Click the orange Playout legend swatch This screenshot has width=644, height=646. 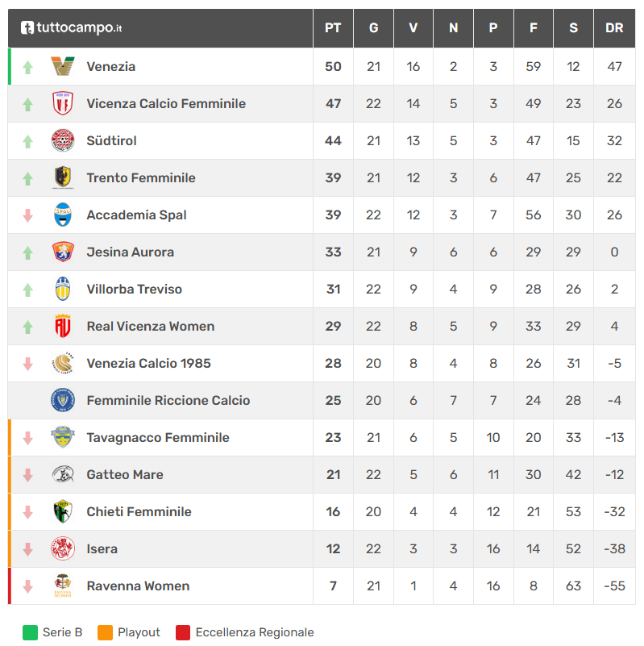pyautogui.click(x=105, y=632)
